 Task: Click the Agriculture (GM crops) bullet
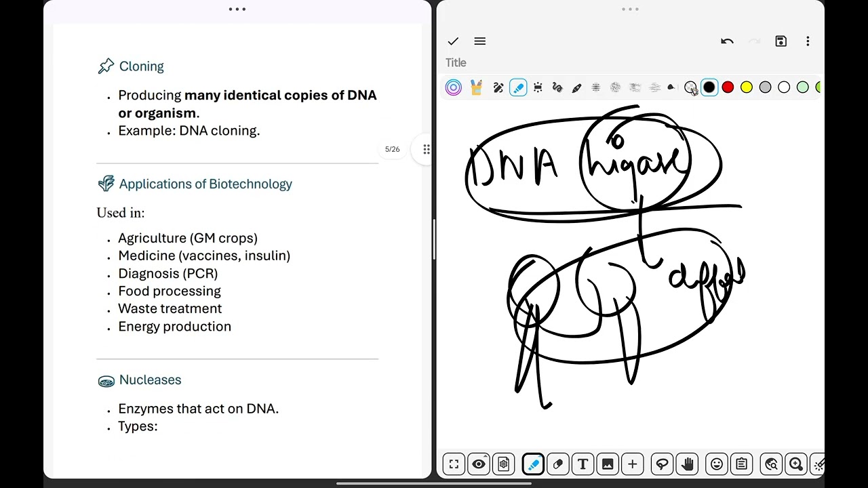[188, 238]
